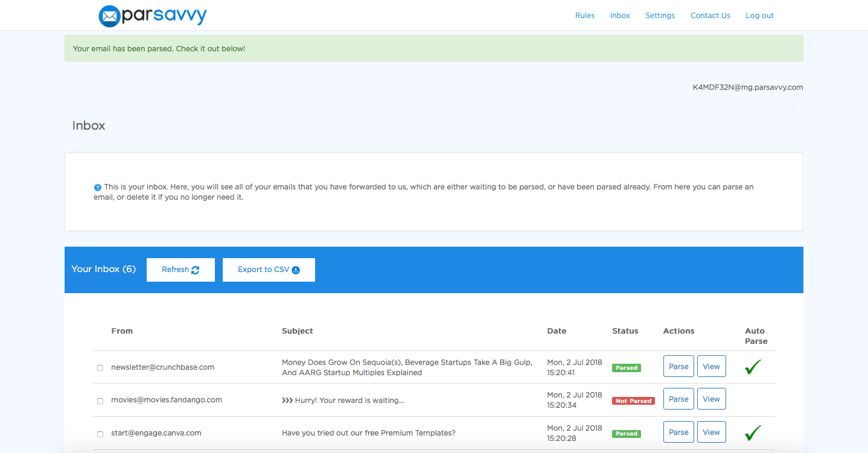Click the Actions column header
The height and width of the screenshot is (453, 868).
pos(679,331)
